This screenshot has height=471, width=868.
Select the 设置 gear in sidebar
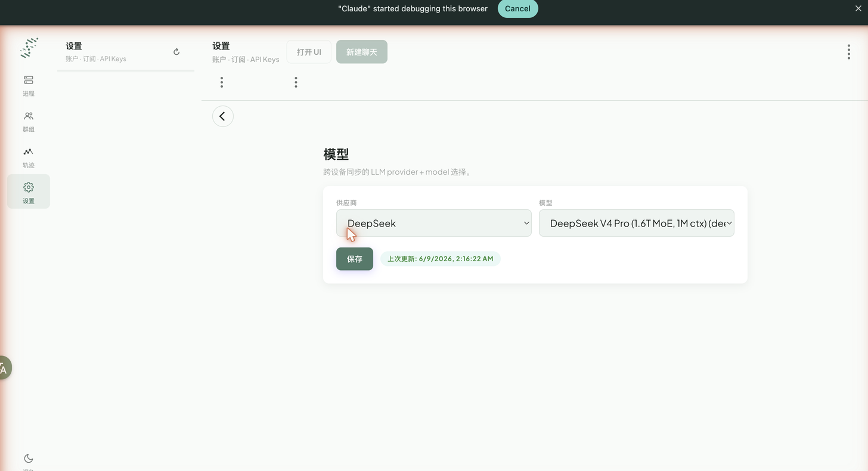pyautogui.click(x=29, y=192)
